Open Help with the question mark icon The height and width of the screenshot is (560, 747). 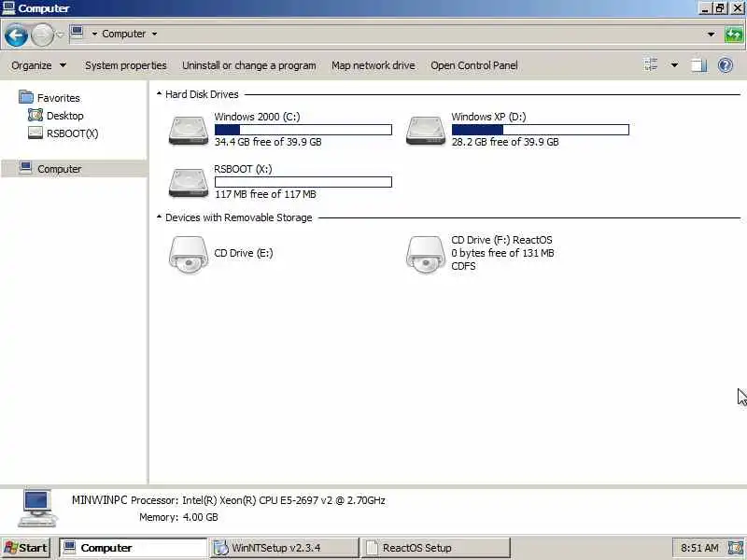[726, 64]
